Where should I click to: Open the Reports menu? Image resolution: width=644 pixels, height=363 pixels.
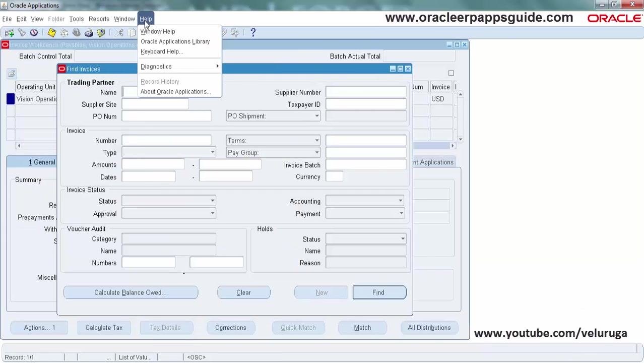point(99,19)
